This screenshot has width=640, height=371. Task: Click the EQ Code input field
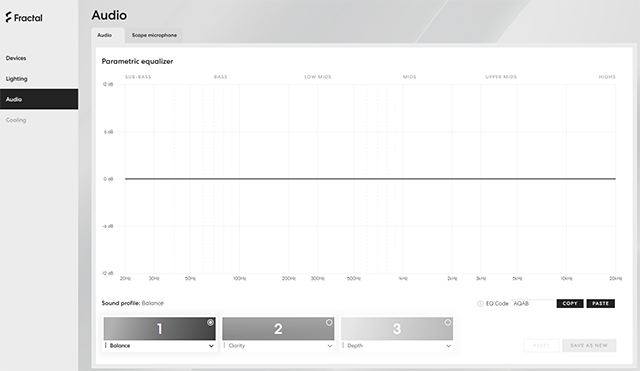(x=532, y=303)
